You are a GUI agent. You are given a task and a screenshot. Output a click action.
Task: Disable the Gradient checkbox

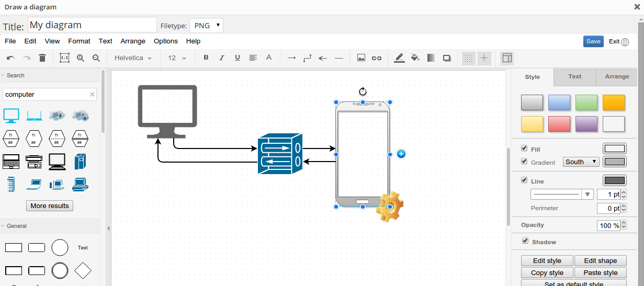pyautogui.click(x=524, y=162)
